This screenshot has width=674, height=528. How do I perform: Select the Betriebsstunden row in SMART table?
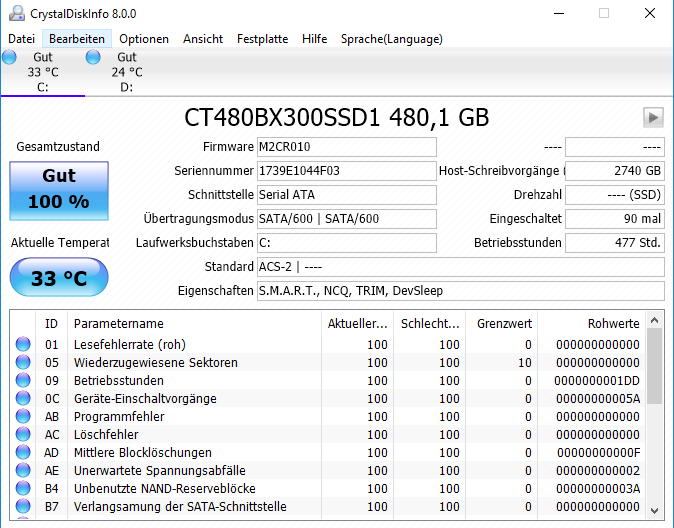pos(328,381)
